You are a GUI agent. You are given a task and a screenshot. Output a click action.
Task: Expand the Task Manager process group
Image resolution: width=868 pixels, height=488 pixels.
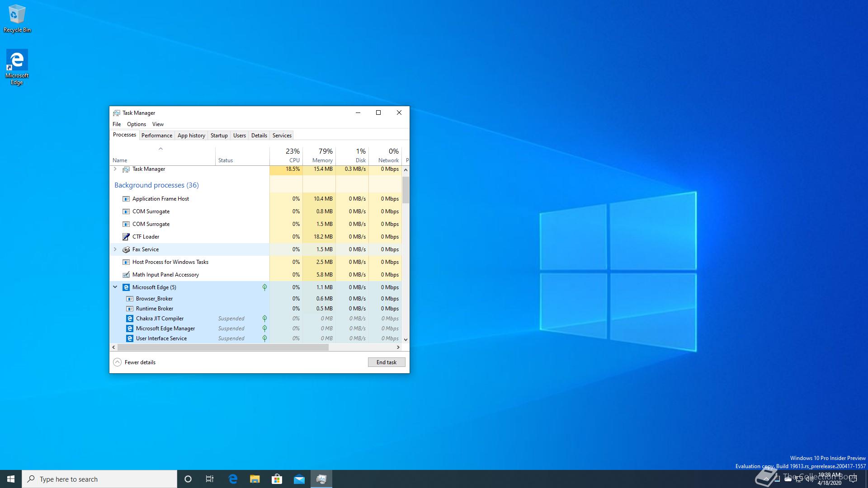tap(115, 169)
